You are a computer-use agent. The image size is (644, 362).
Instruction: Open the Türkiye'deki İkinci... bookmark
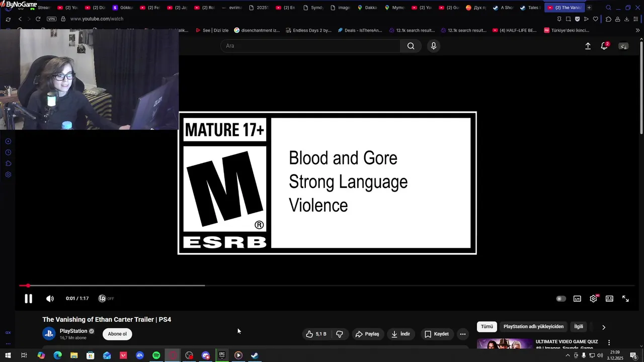[x=567, y=30]
